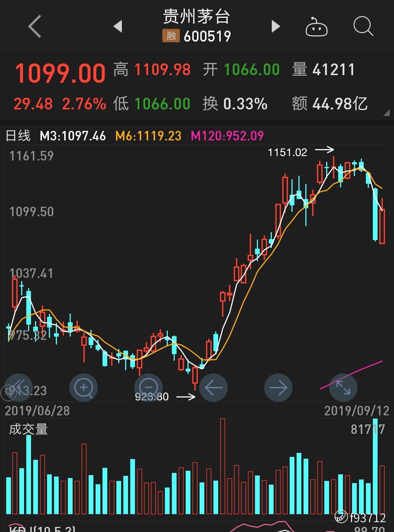Screen dimensions: 394x532
Task: Select the M3:1097.46 moving average label
Action: 73,136
